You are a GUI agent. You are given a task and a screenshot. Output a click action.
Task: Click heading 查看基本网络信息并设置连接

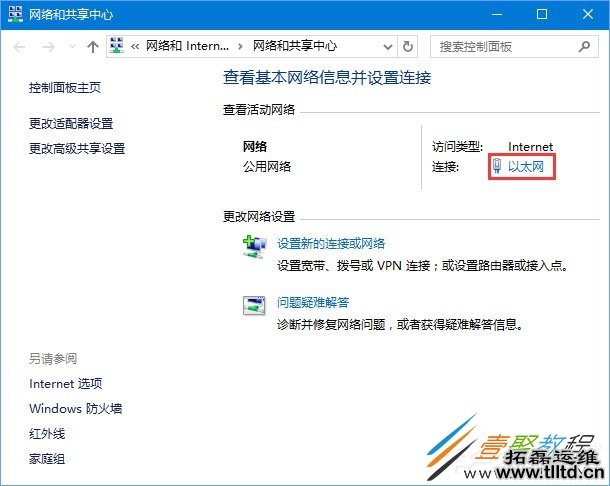click(x=327, y=77)
